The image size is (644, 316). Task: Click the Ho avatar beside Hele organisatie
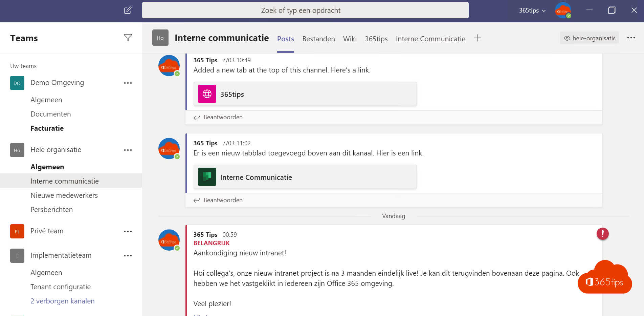click(17, 150)
